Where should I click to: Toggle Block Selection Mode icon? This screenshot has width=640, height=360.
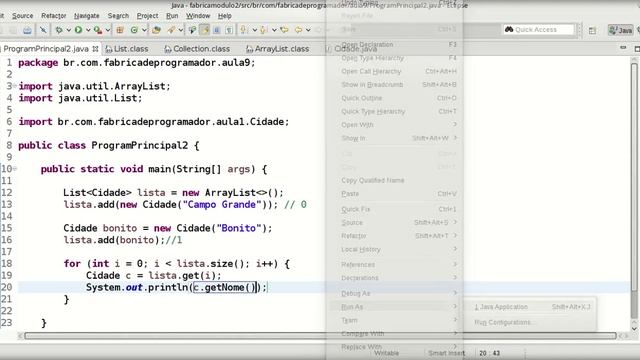coord(217,30)
